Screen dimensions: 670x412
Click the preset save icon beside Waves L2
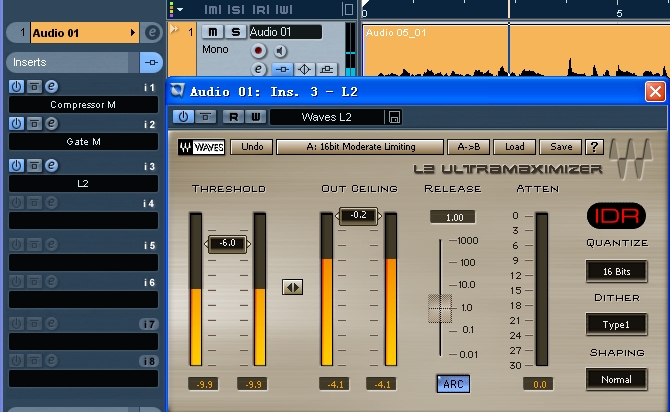click(x=394, y=117)
